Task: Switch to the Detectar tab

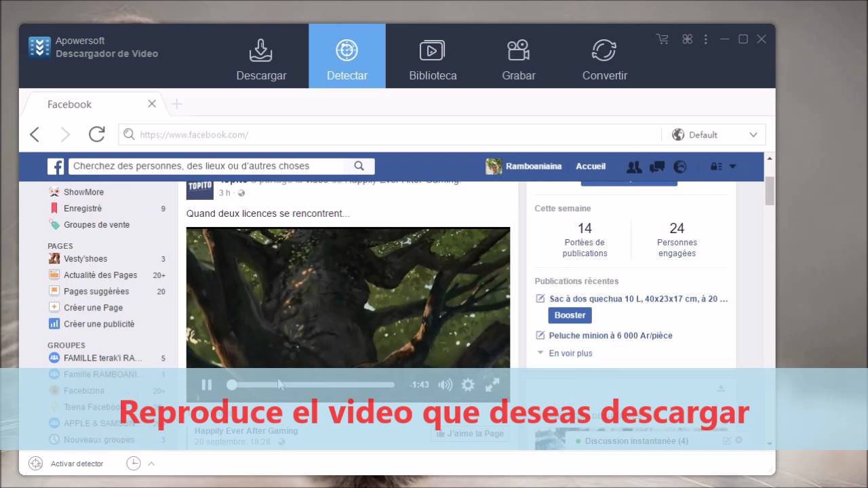Action: click(x=347, y=56)
